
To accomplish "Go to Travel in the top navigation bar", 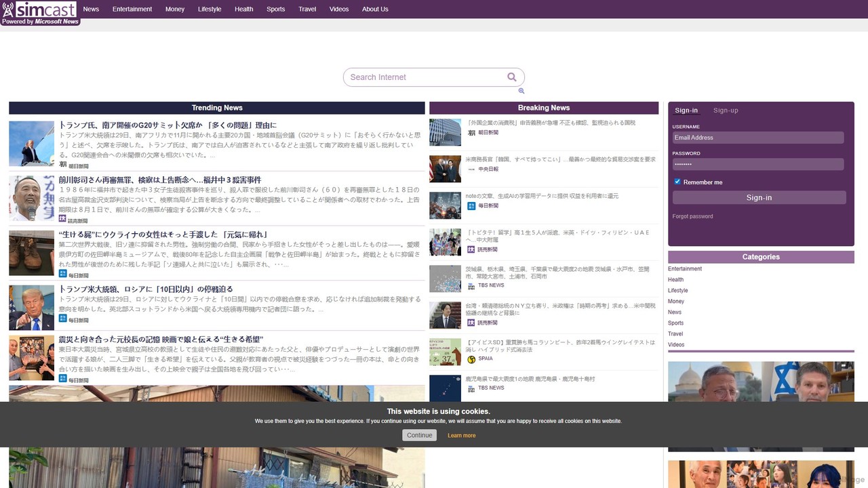I will click(x=307, y=9).
